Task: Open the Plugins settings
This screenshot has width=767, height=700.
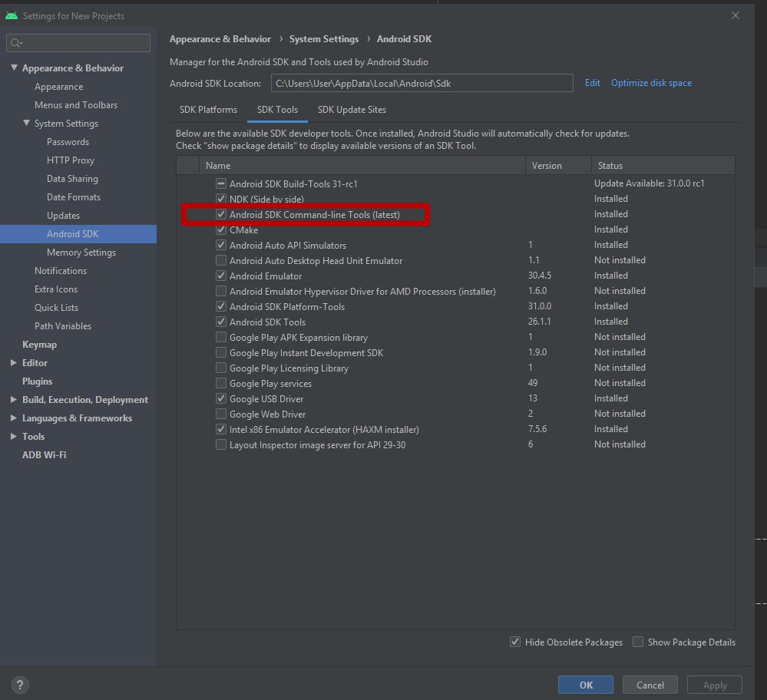Action: click(x=37, y=381)
